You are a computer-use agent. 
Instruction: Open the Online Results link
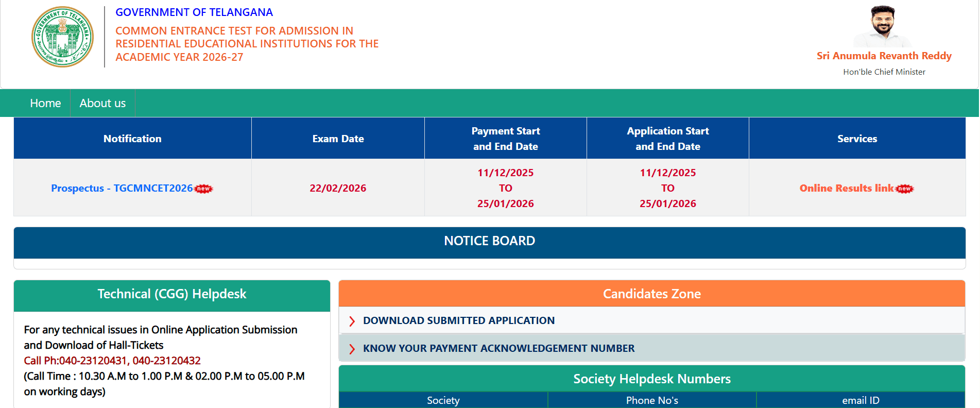coord(846,188)
